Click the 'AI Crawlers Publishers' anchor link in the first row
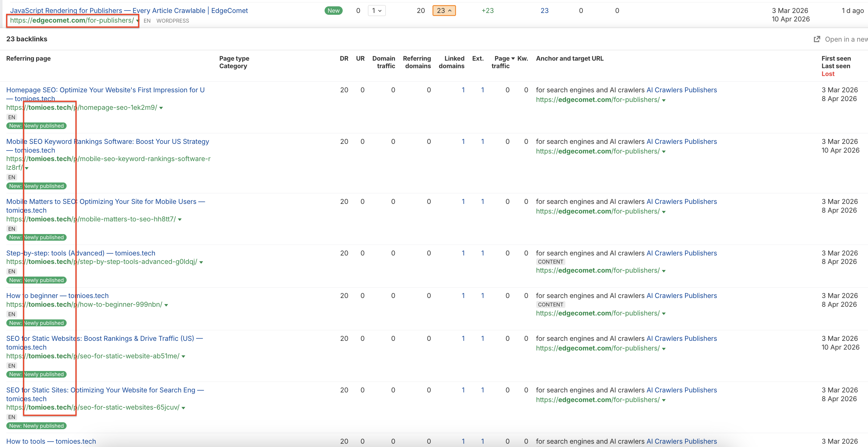 click(x=681, y=90)
